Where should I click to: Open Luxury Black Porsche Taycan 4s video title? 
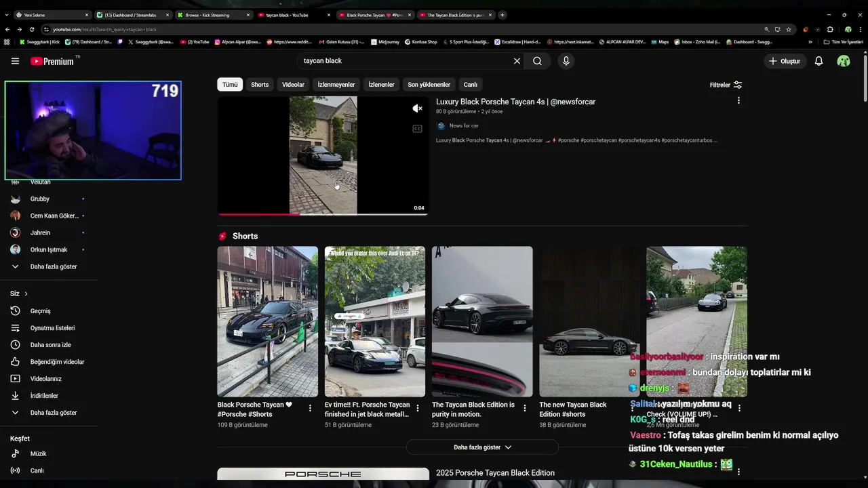pyautogui.click(x=515, y=102)
